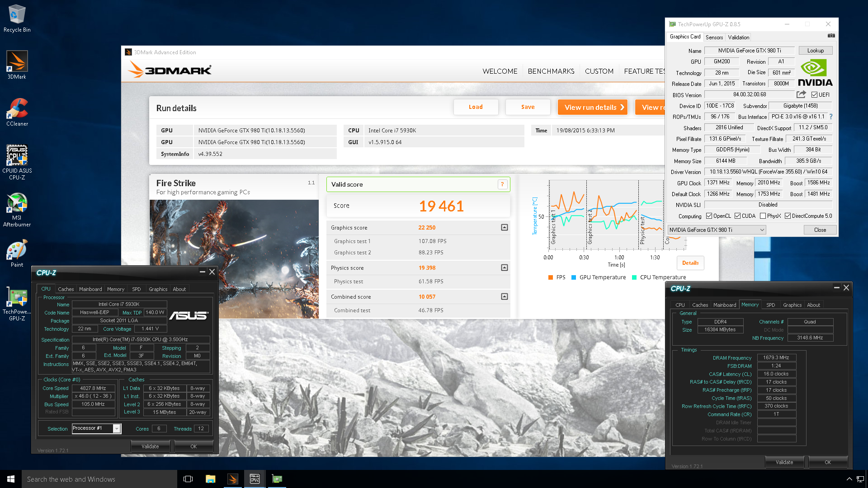Click the Lookup button in GPU-Z
This screenshot has height=488, width=868.
tap(816, 51)
